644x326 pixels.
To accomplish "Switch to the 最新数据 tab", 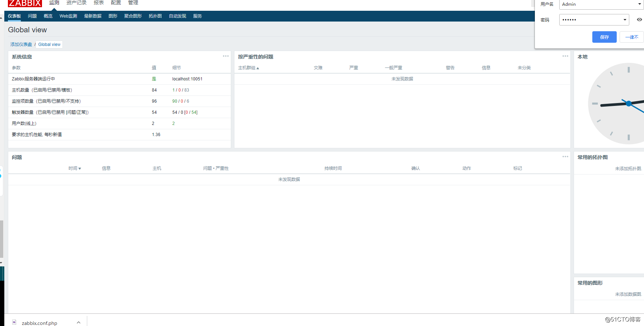I will pyautogui.click(x=93, y=16).
